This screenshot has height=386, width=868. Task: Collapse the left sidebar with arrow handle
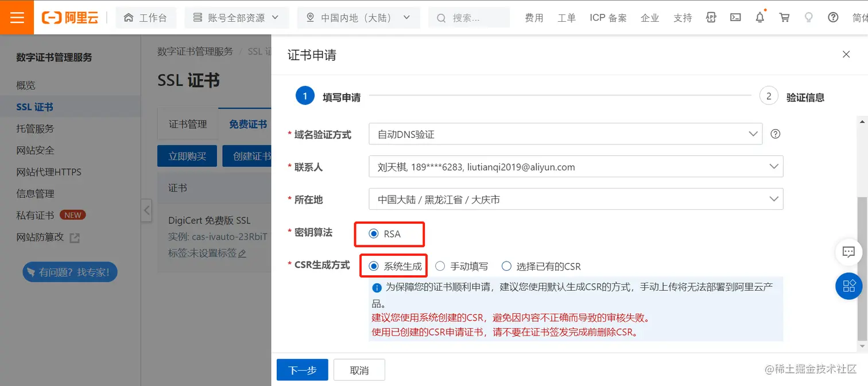pos(146,210)
